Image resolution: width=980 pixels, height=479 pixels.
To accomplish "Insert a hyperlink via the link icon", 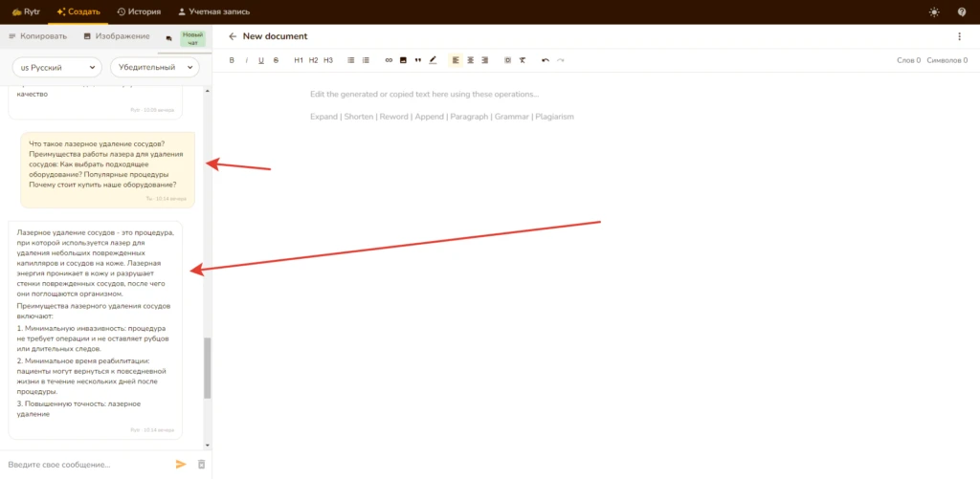I will tap(389, 60).
